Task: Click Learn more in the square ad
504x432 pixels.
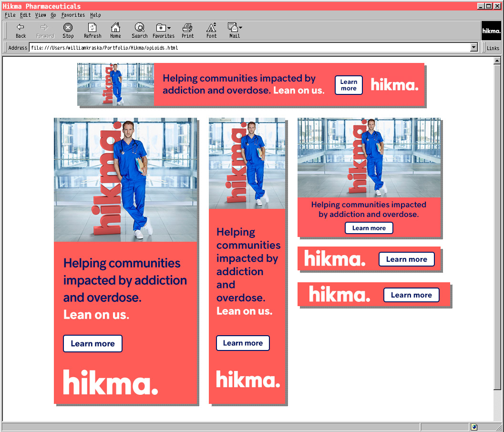Action: (369, 228)
